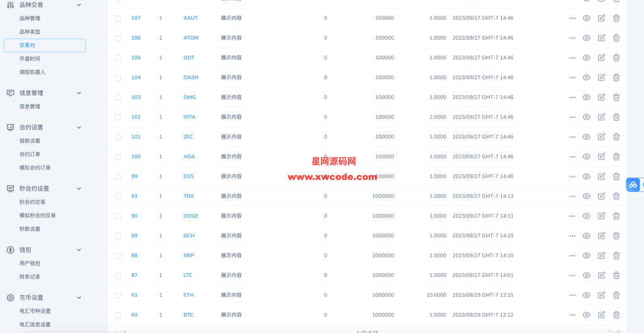Image resolution: width=644 pixels, height=333 pixels.
Task: Go to 用户钱包 menu item
Action: pos(30,263)
